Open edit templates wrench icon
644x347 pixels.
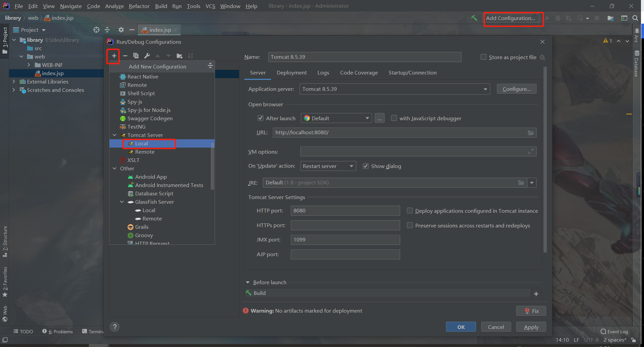147,56
